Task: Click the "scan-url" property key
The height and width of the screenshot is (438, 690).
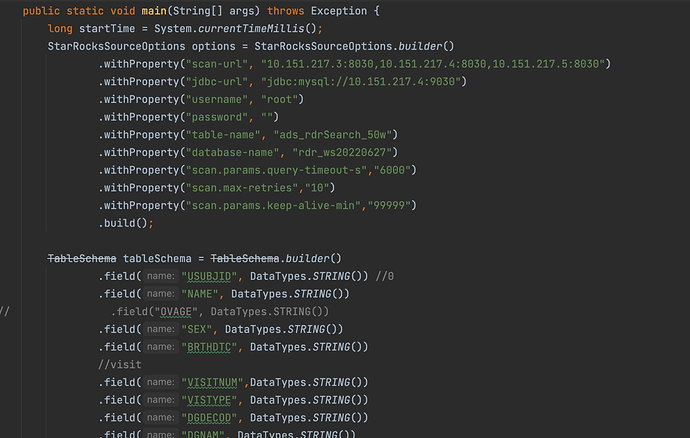Action: (x=217, y=64)
